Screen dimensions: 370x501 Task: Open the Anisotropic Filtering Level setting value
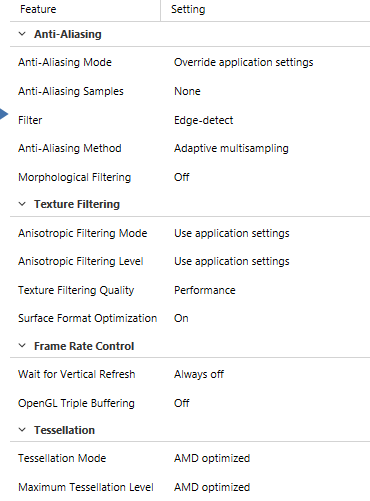[x=232, y=261]
